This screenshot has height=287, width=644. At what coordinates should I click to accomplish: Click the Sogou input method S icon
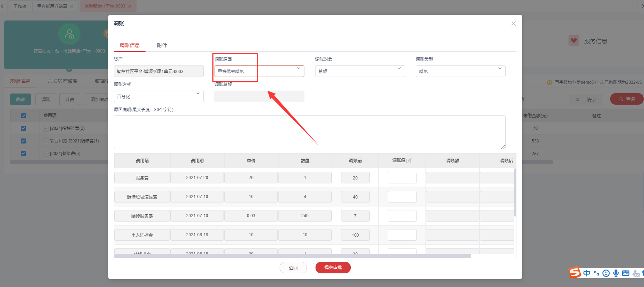(x=575, y=273)
